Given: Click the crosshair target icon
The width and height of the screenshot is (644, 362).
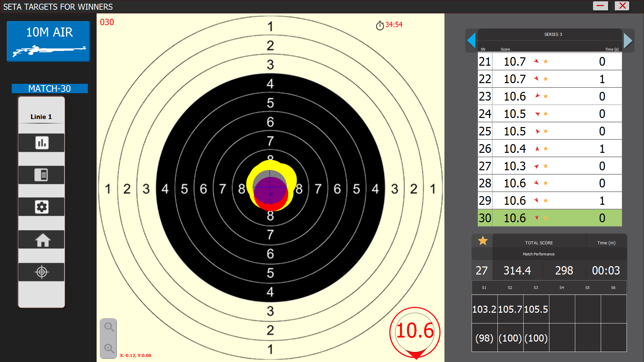Looking at the screenshot, I should (41, 272).
